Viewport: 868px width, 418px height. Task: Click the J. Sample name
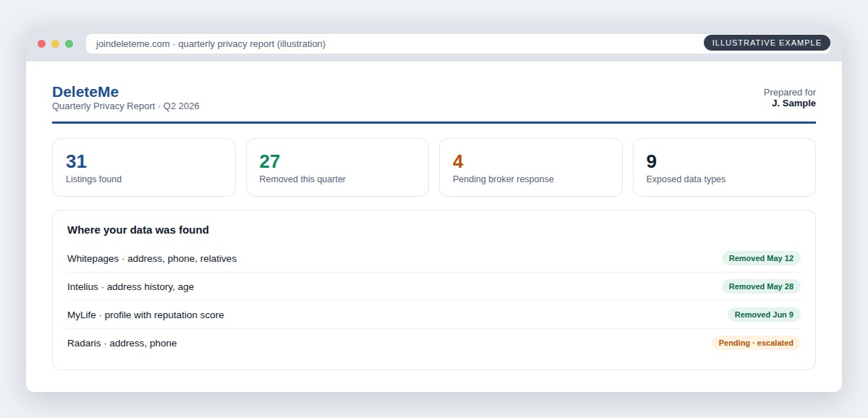click(x=793, y=103)
